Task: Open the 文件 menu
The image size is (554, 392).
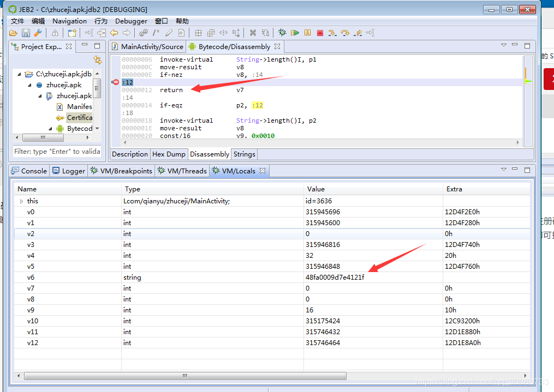Action: pos(17,21)
